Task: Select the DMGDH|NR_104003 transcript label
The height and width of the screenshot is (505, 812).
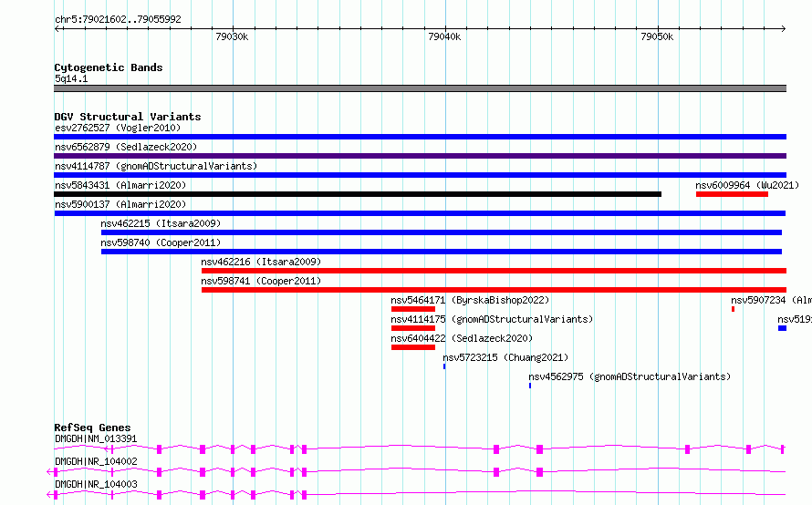Action: [97, 484]
